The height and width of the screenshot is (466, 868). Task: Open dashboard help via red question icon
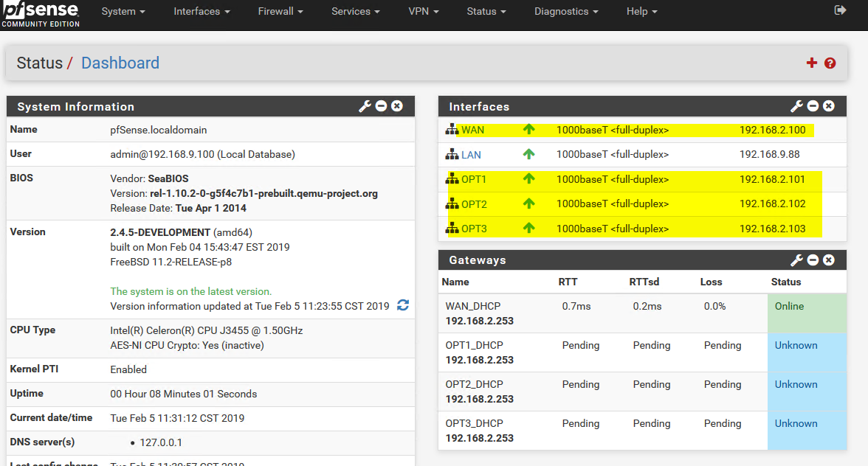pos(830,63)
